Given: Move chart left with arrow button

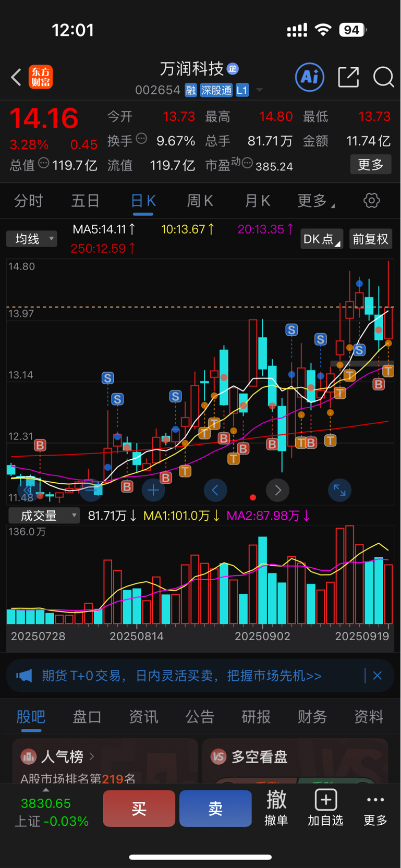Looking at the screenshot, I should pos(215,490).
